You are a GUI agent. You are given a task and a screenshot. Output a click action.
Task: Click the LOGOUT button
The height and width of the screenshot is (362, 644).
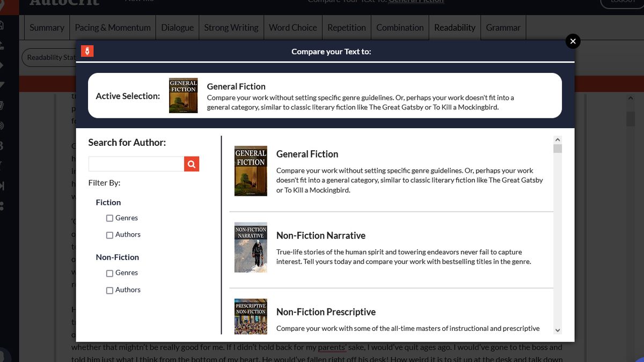pyautogui.click(x=621, y=2)
